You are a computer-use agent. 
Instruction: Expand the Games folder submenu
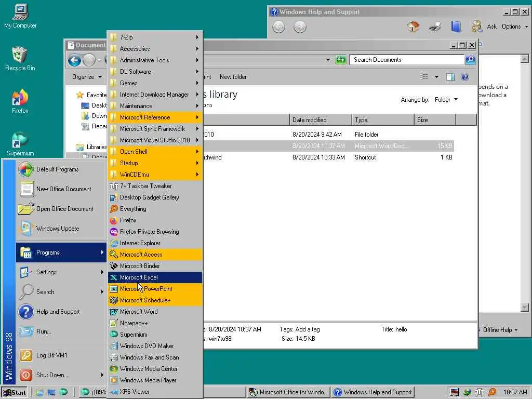(x=155, y=83)
